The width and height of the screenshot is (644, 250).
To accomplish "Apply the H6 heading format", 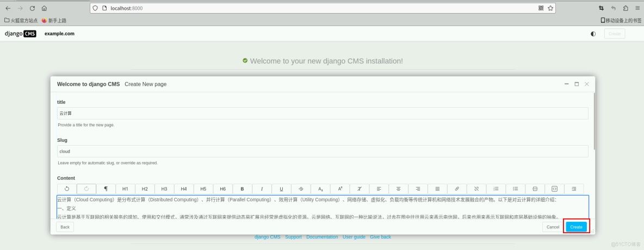I will click(222, 189).
